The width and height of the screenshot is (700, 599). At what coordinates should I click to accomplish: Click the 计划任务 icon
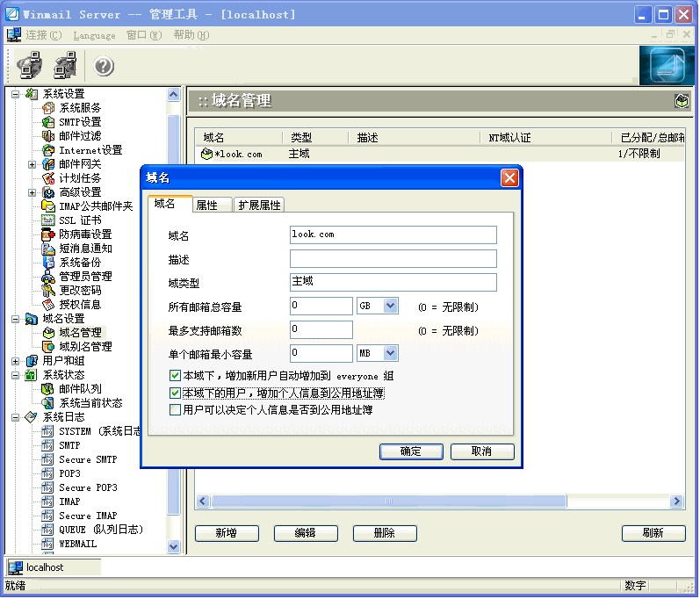(x=48, y=178)
